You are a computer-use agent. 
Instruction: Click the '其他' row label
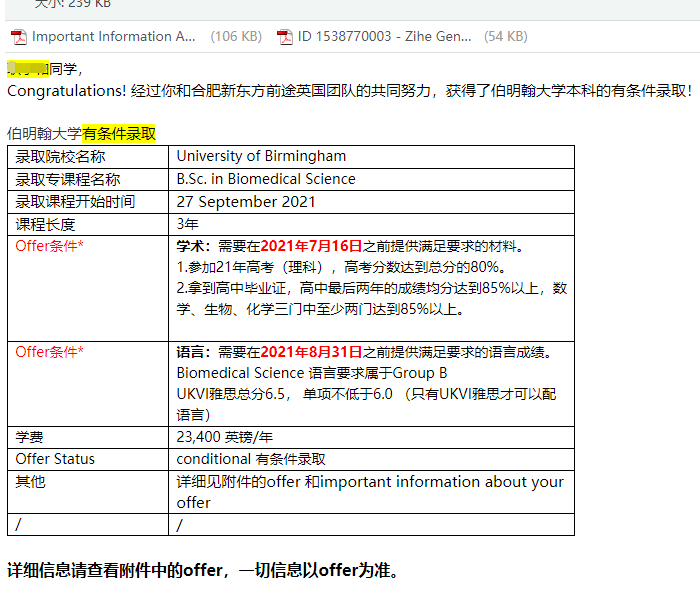30,482
